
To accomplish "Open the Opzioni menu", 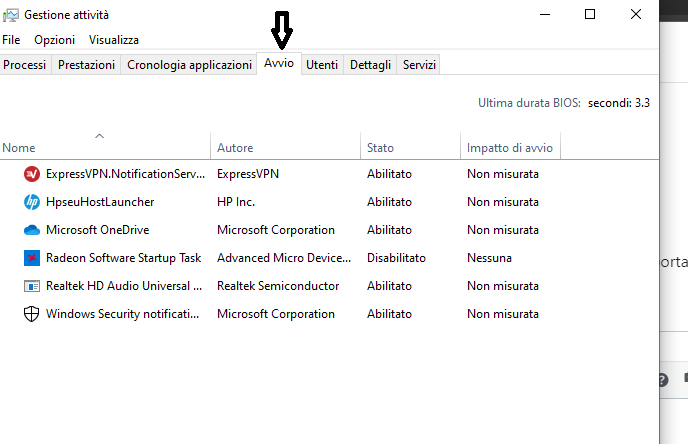I will [54, 40].
